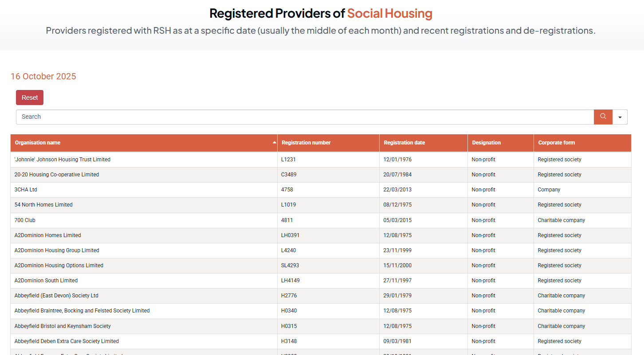Select the 3CHA Ltd row

26,190
